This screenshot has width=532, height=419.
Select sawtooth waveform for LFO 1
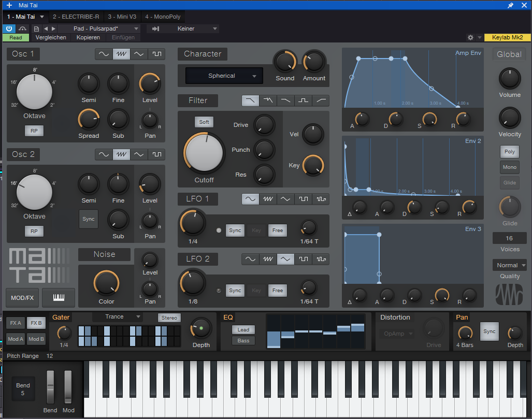pyautogui.click(x=268, y=199)
